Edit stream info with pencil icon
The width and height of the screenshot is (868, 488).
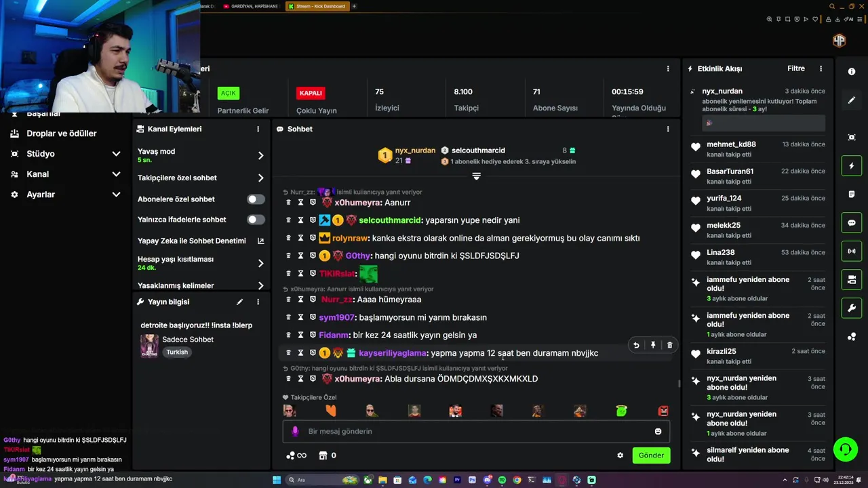click(239, 302)
